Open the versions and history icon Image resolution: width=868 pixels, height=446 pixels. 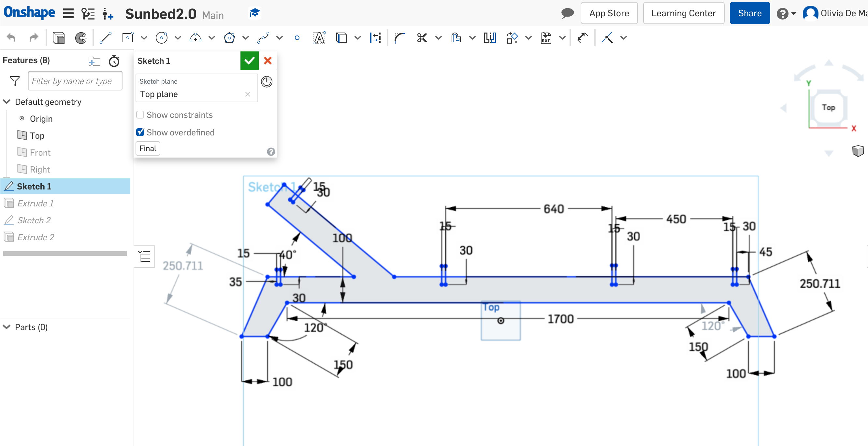click(88, 13)
